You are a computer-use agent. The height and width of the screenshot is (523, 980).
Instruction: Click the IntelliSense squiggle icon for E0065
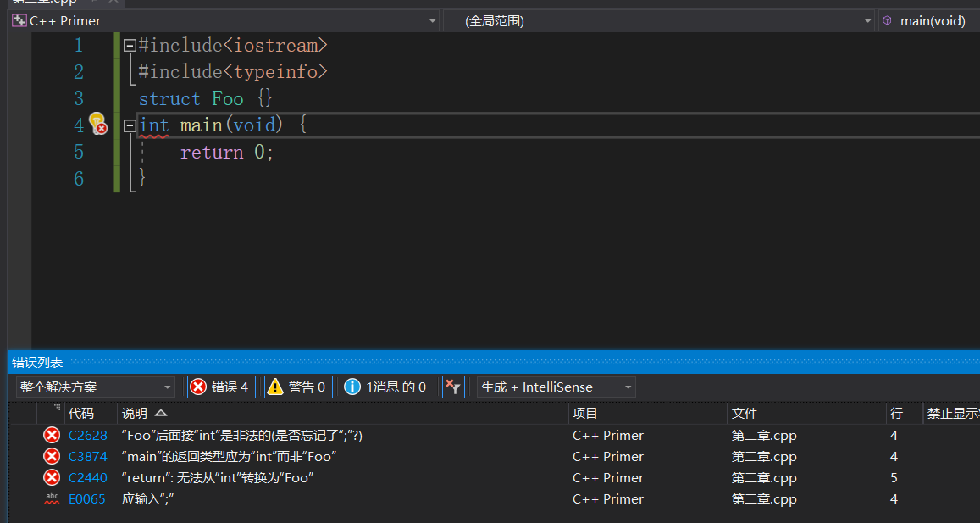click(52, 498)
